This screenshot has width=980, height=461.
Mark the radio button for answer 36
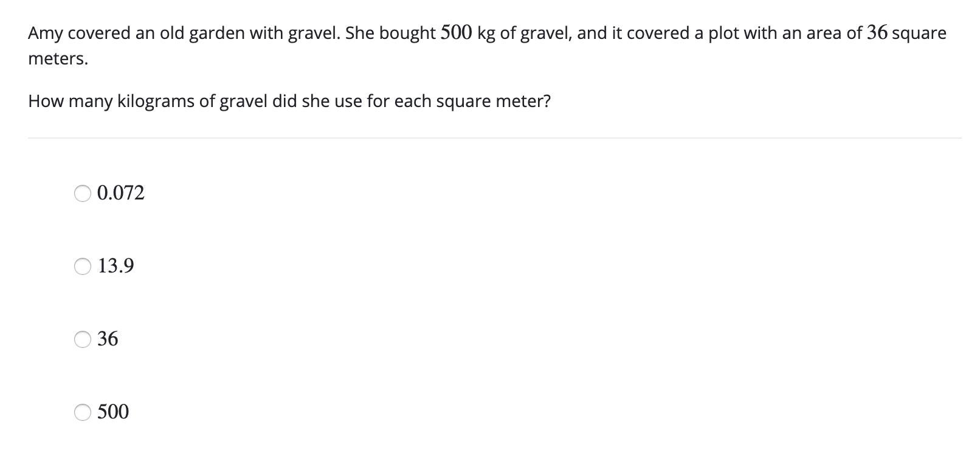[x=83, y=339]
